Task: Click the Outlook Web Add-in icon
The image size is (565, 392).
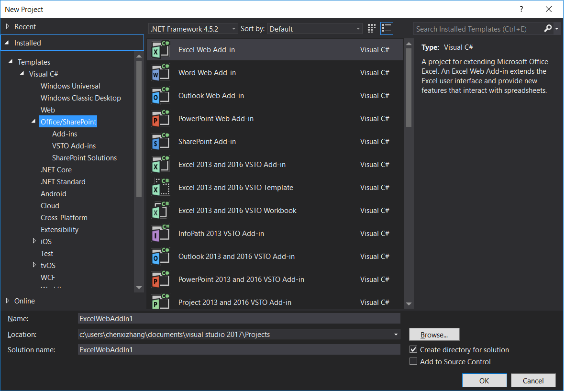Action: click(x=160, y=96)
